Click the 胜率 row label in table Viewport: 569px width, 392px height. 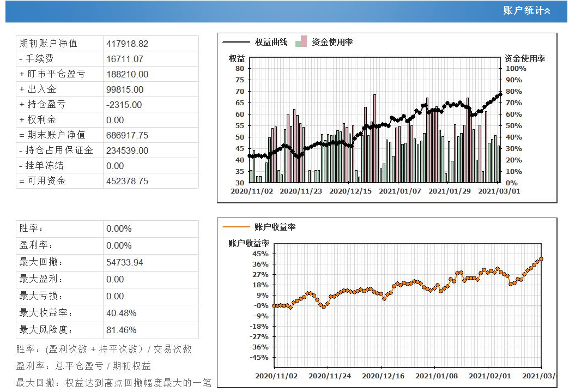pos(31,228)
